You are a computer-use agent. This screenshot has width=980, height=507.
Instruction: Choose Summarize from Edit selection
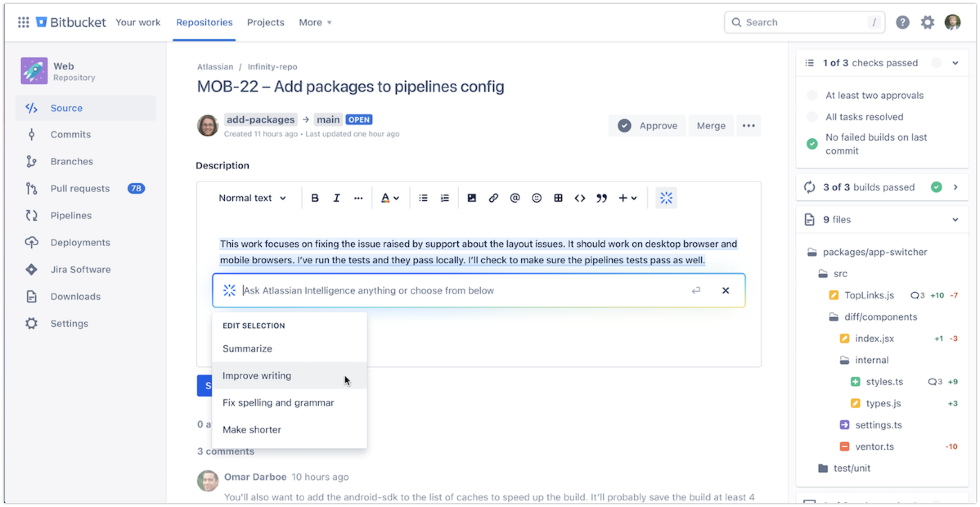[x=290, y=348]
